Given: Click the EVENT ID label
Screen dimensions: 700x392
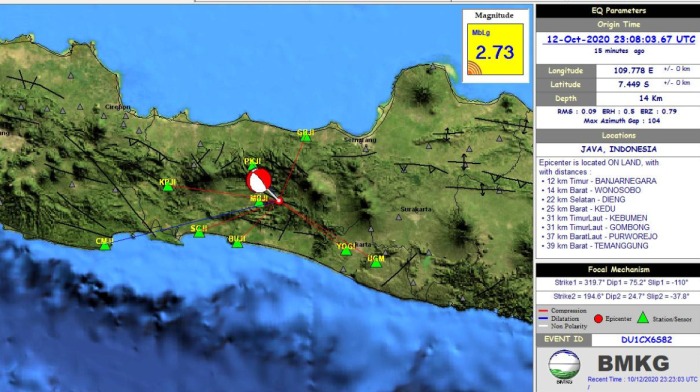Looking at the screenshot, I should (563, 339).
